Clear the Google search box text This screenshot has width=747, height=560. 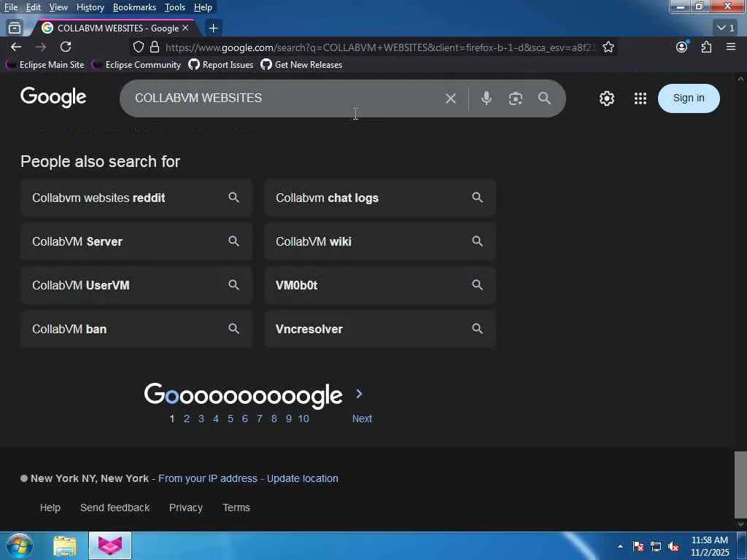[451, 98]
